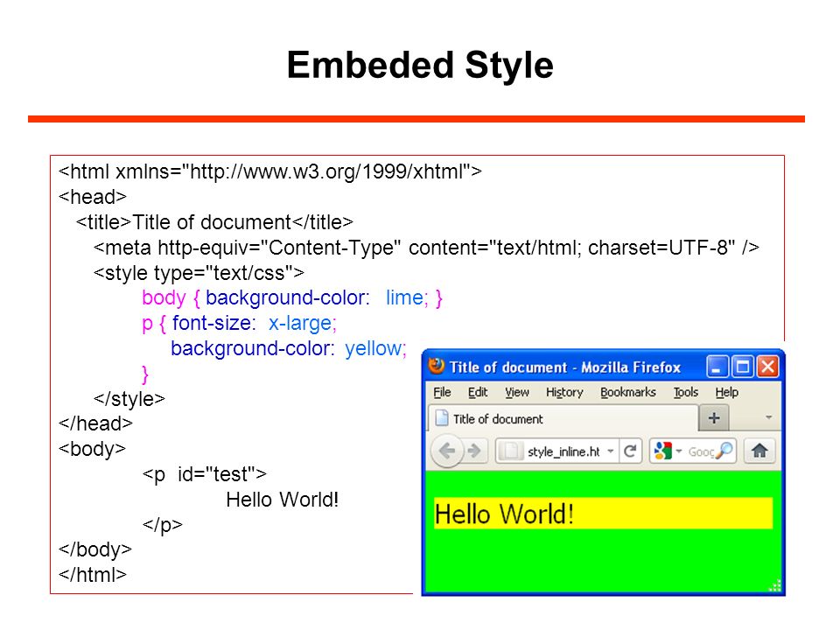Click the 'Embeded Style' slide heading
840x630 pixels.
point(420,65)
